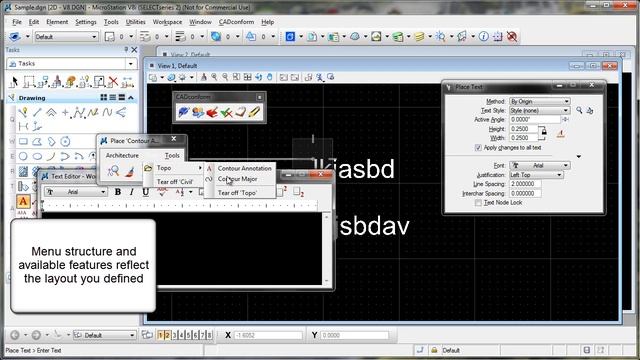The image size is (640, 360).
Task: Click the pencil icon in CADconform toolbox
Action: (254, 112)
